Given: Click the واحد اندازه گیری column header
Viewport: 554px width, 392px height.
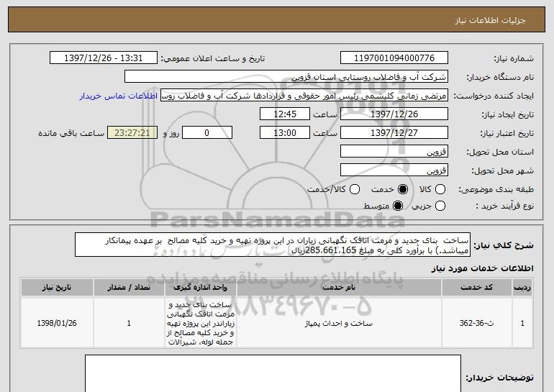Looking at the screenshot, I should click(200, 288).
